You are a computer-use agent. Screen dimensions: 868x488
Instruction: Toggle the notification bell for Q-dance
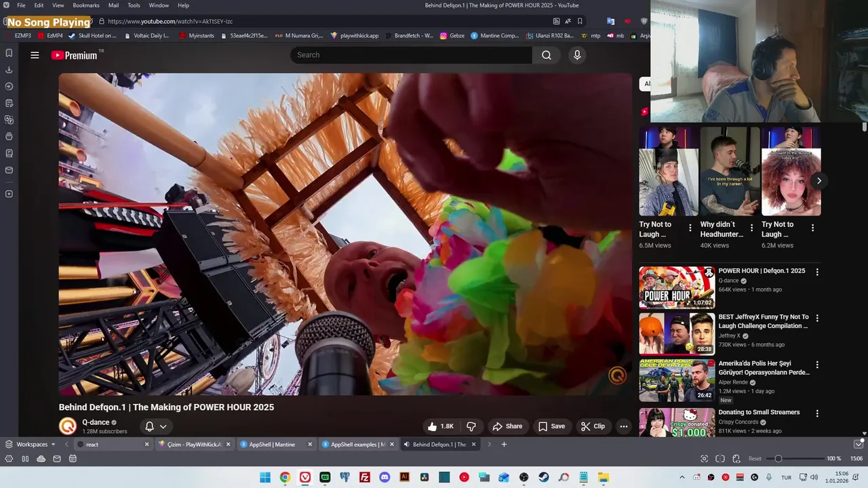click(x=149, y=426)
